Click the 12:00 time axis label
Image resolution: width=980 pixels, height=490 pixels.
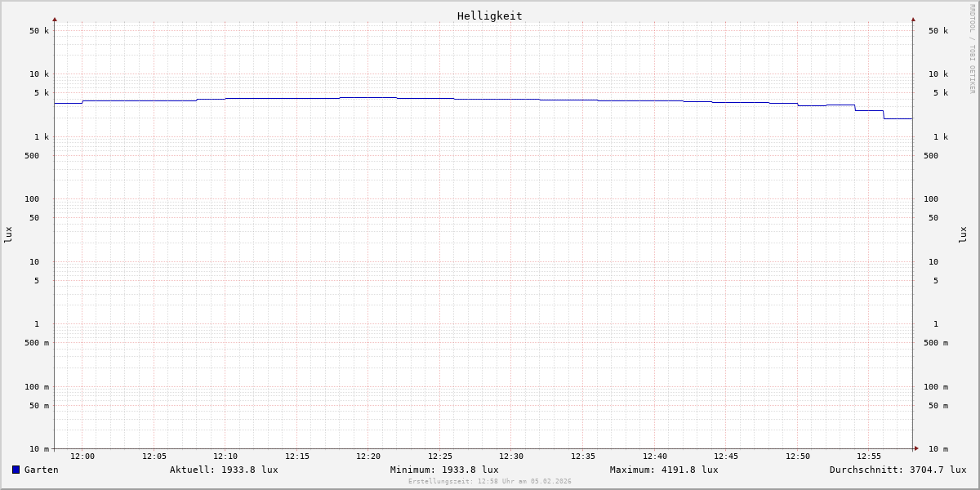pyautogui.click(x=82, y=457)
